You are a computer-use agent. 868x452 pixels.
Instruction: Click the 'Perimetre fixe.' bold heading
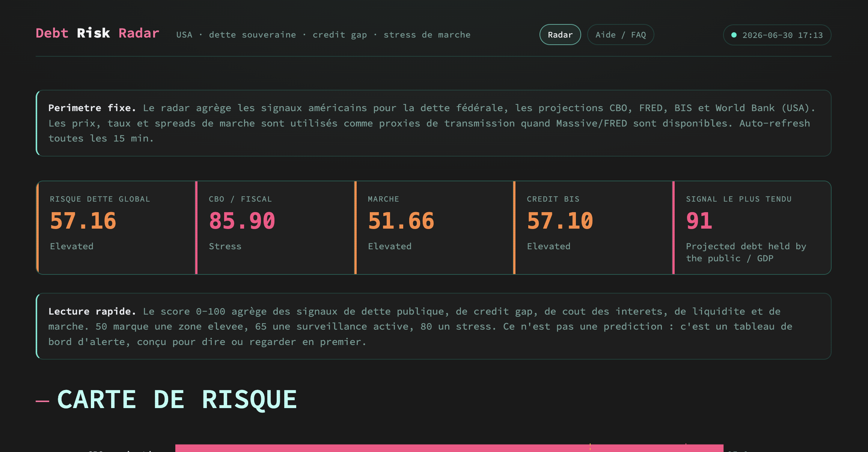click(x=92, y=108)
